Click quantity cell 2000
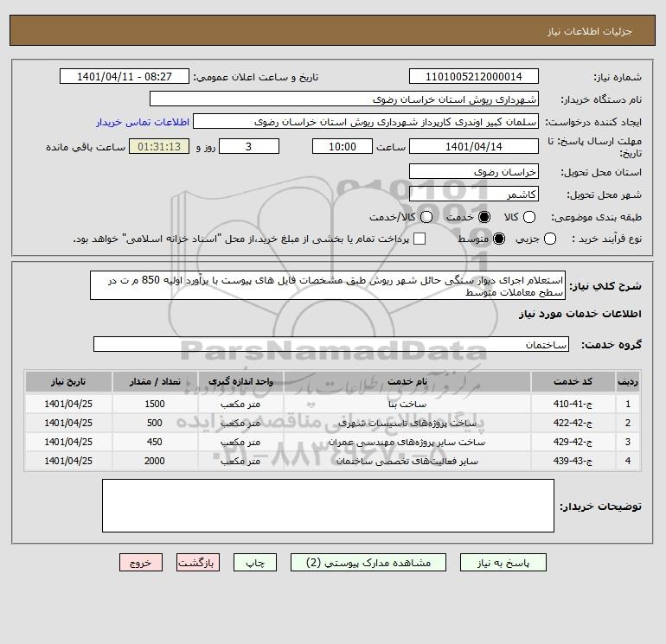Viewport: 666px width, 644px height. (x=155, y=461)
